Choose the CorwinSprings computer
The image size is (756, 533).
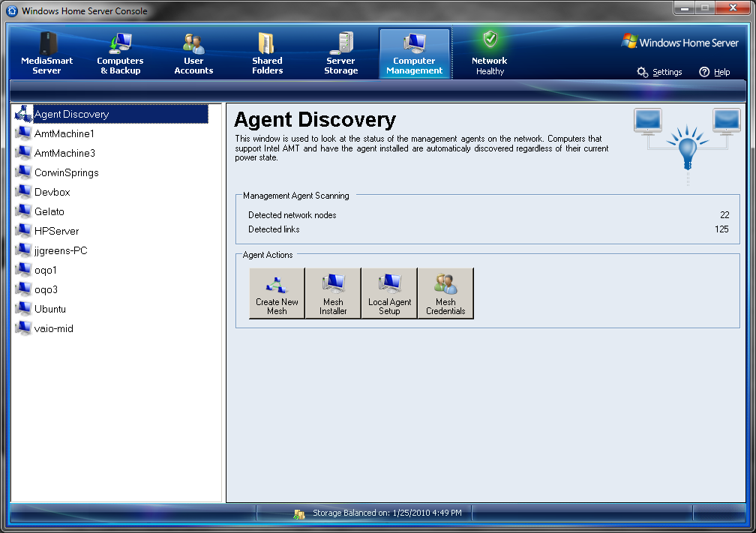point(67,172)
